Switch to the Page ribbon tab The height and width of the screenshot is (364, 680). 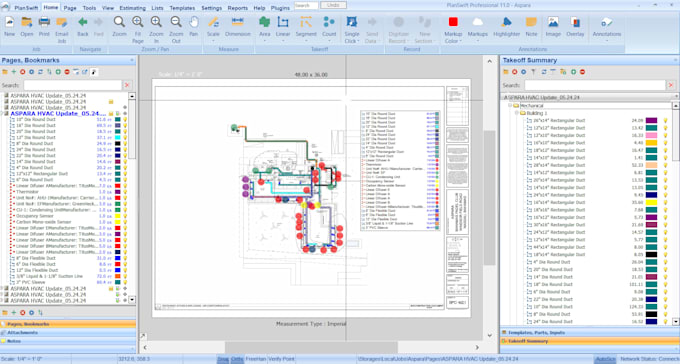tap(70, 8)
